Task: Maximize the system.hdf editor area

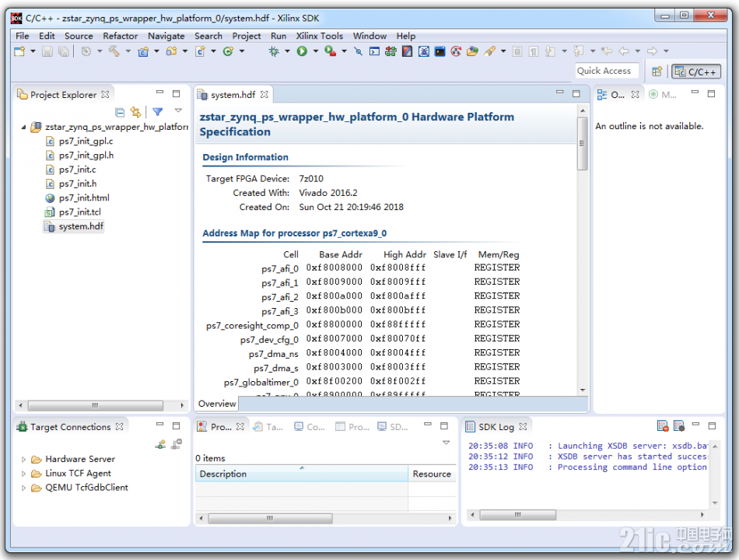Action: point(576,93)
